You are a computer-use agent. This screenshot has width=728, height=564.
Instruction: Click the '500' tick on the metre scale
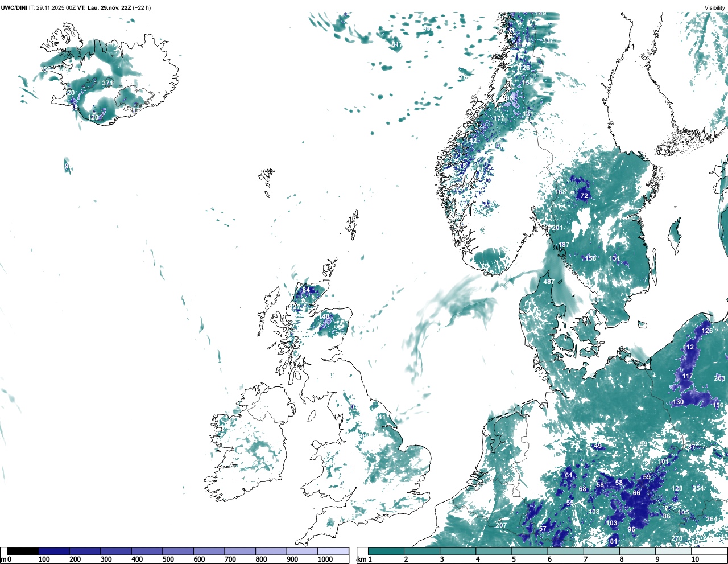[x=168, y=559]
